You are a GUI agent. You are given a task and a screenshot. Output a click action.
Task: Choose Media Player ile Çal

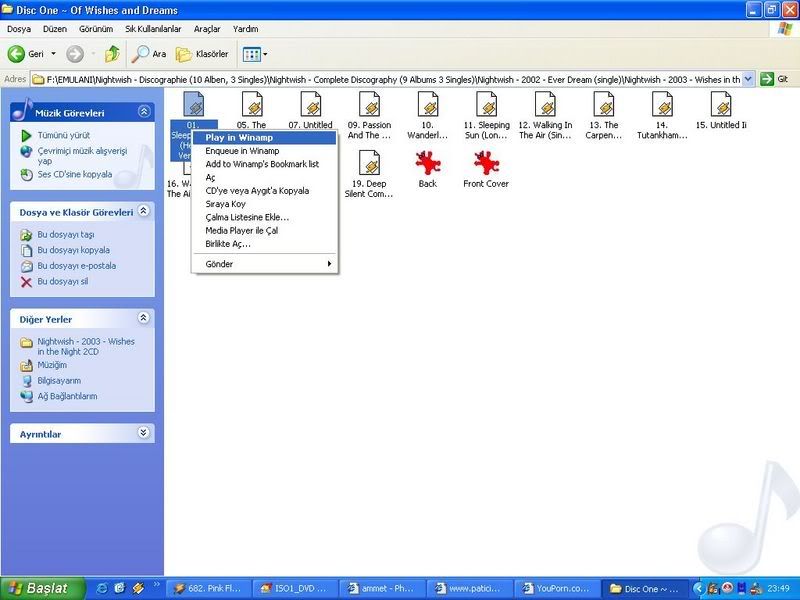(264, 231)
